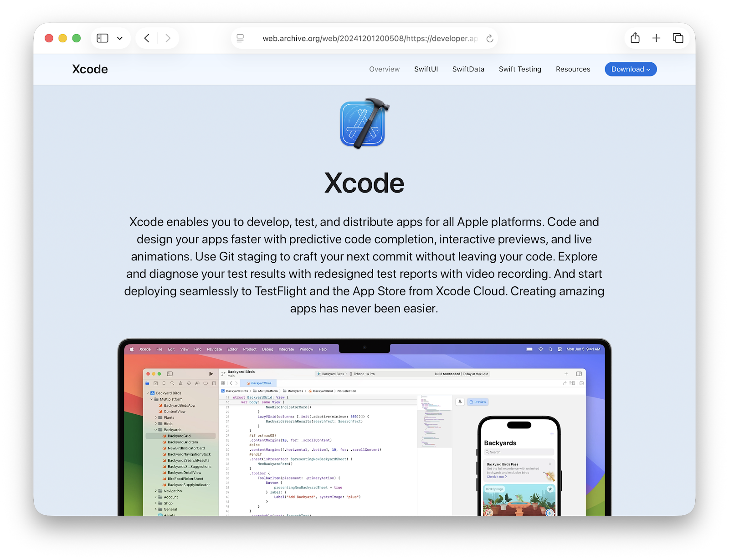Click the Spotlight search icon in pictured menu bar

(550, 349)
